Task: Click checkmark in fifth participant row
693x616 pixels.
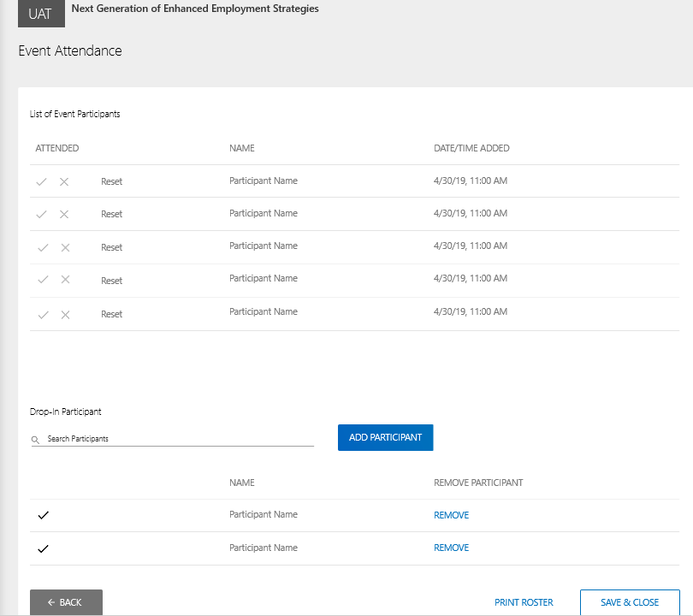Action: (41, 314)
